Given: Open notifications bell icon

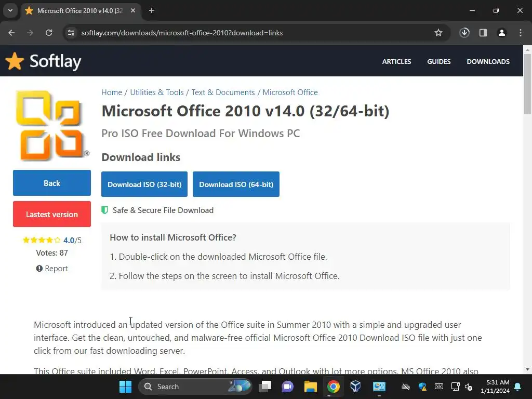Looking at the screenshot, I should tap(518, 387).
